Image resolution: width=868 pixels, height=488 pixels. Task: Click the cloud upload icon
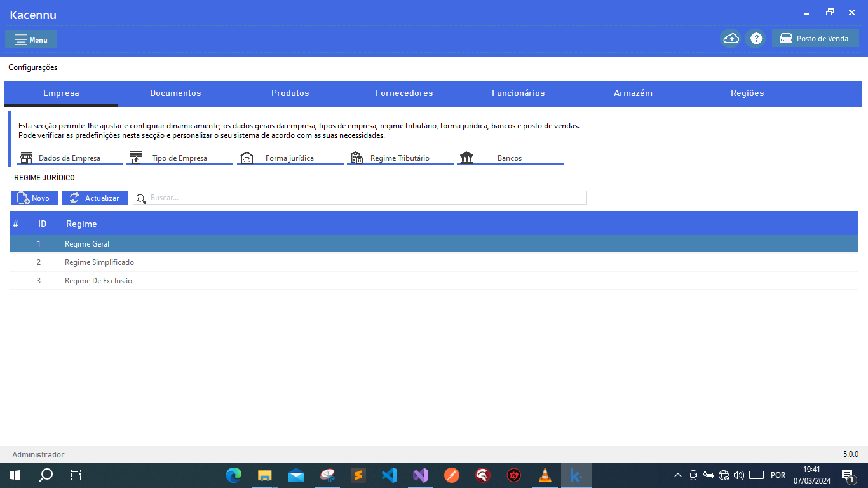pos(731,39)
